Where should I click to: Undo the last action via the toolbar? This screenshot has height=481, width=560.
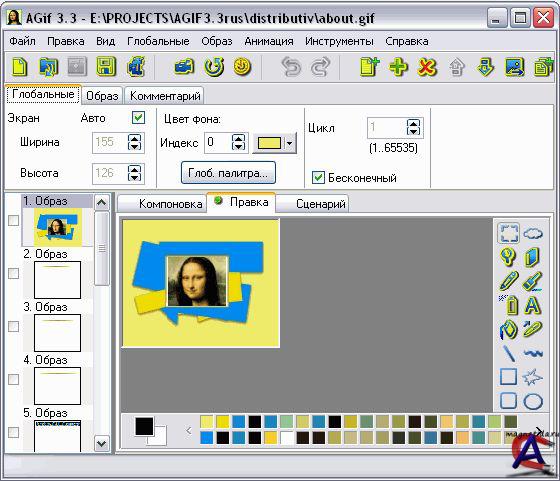(x=291, y=67)
